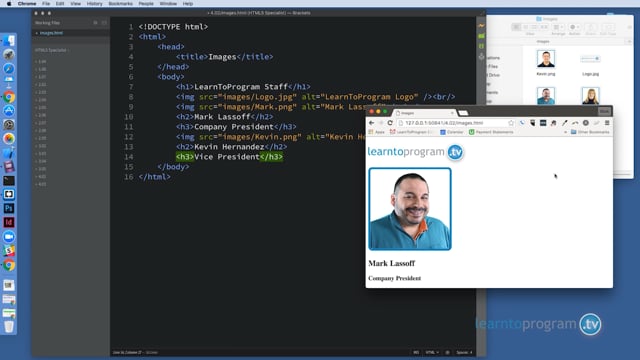
Task: Open the HTML language mode dropdown in the status bar
Action: pos(432,352)
